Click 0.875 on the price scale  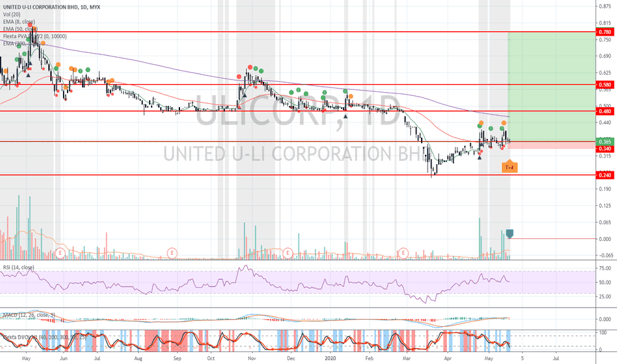pyautogui.click(x=605, y=7)
